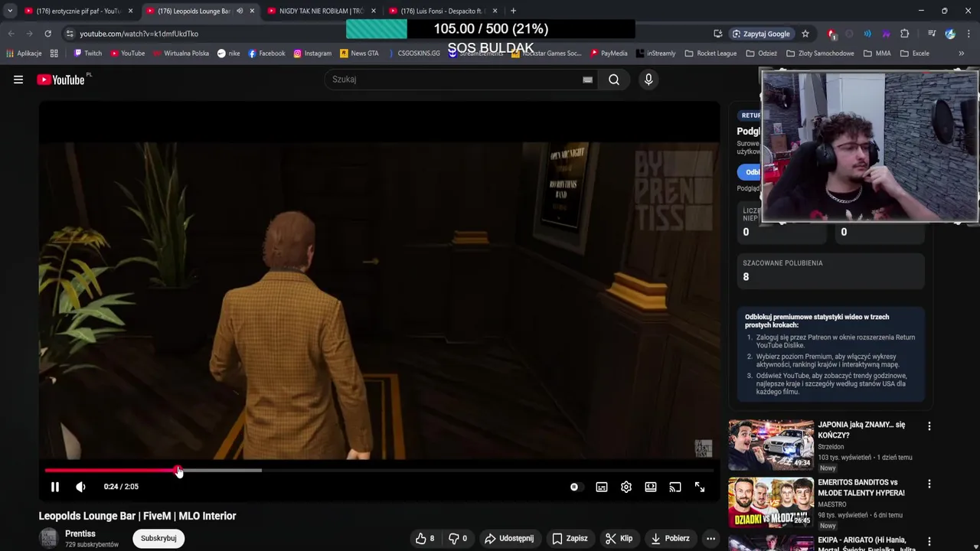Open a new browser tab

(x=513, y=11)
